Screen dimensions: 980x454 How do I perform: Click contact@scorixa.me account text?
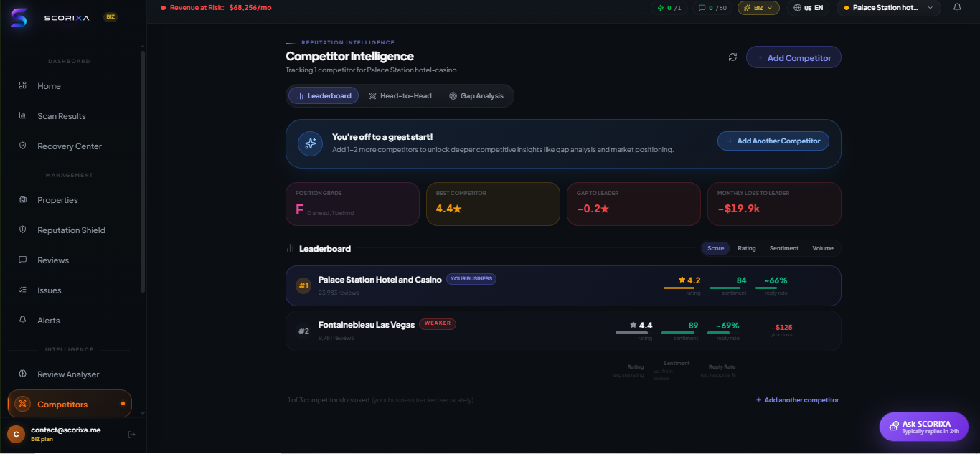[66, 430]
